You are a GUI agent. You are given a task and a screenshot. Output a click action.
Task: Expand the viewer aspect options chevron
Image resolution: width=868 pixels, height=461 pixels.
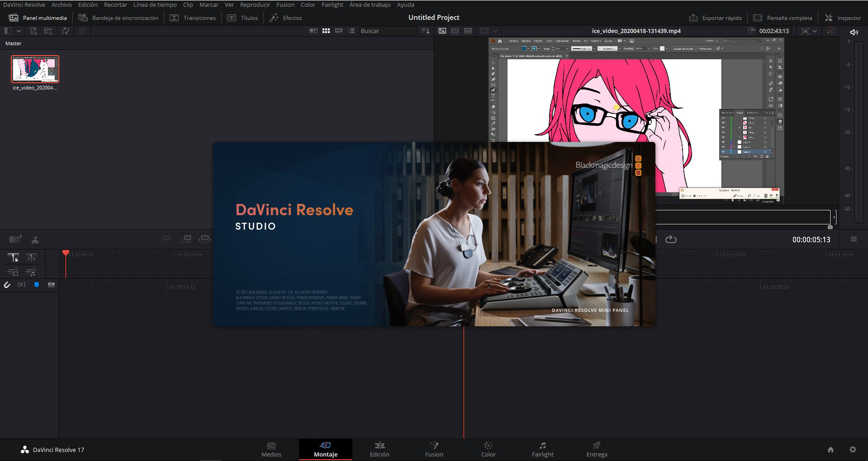pos(495,31)
